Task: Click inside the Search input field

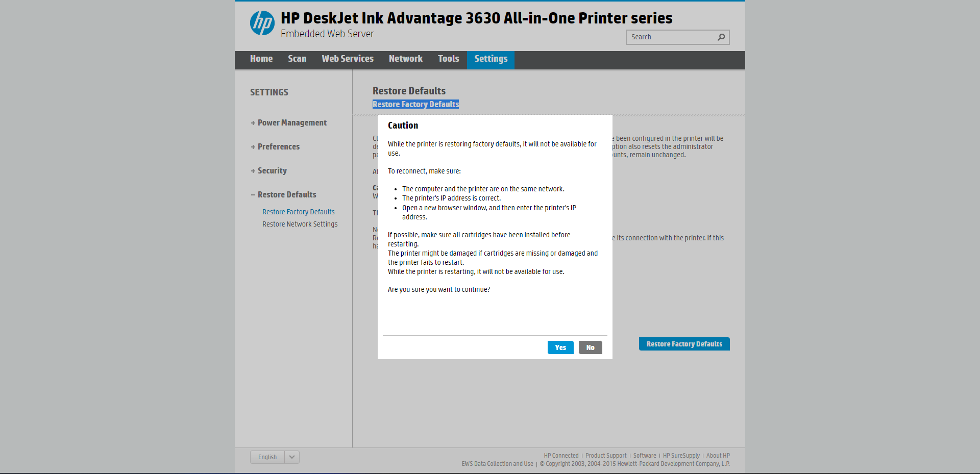Action: 671,37
